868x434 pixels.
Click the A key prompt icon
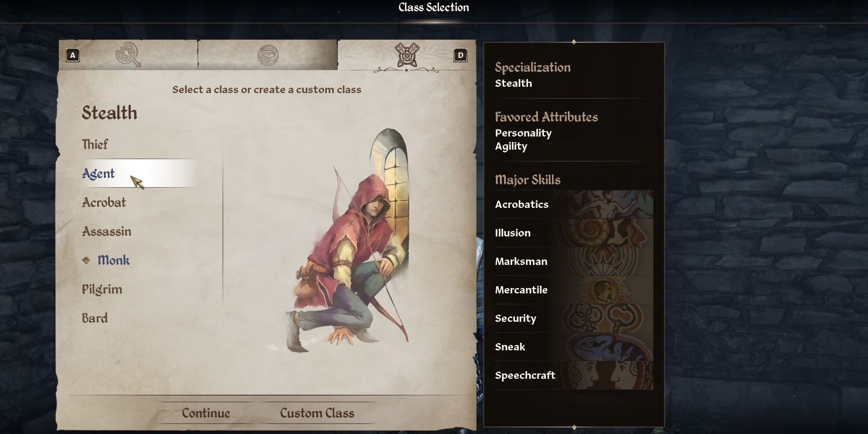tap(73, 56)
